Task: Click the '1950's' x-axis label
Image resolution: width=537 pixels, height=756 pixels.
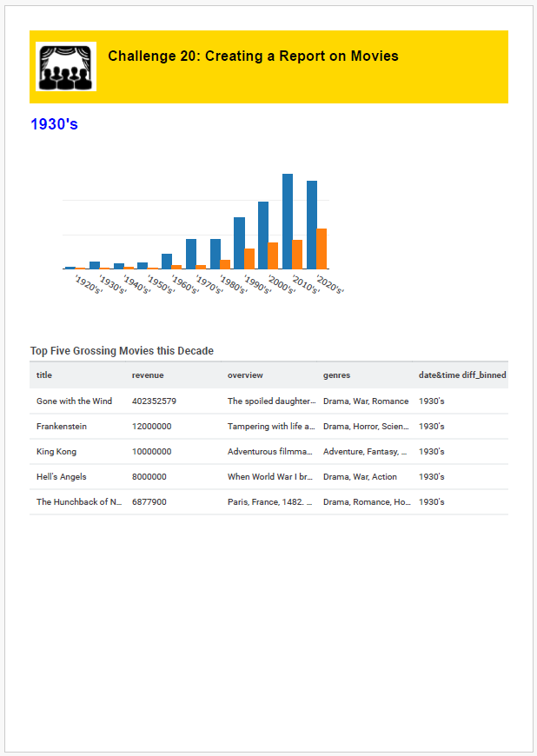Action: click(x=161, y=284)
